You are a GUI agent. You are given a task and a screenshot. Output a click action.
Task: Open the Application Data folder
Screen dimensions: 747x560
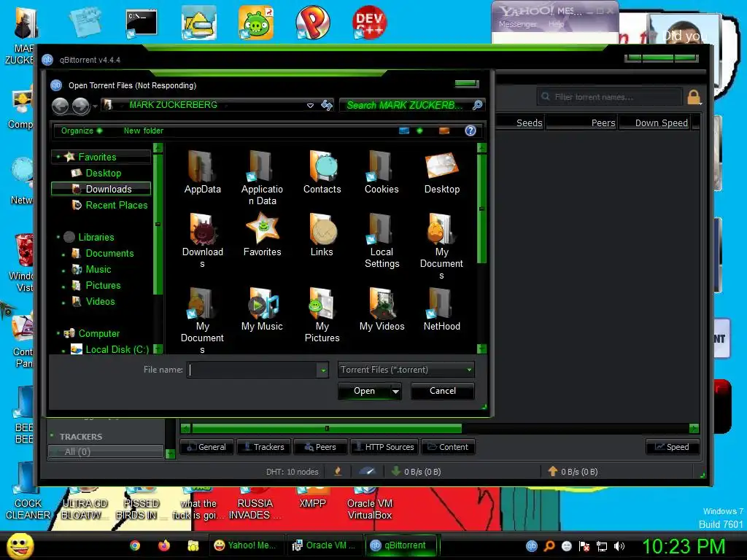coord(262,177)
